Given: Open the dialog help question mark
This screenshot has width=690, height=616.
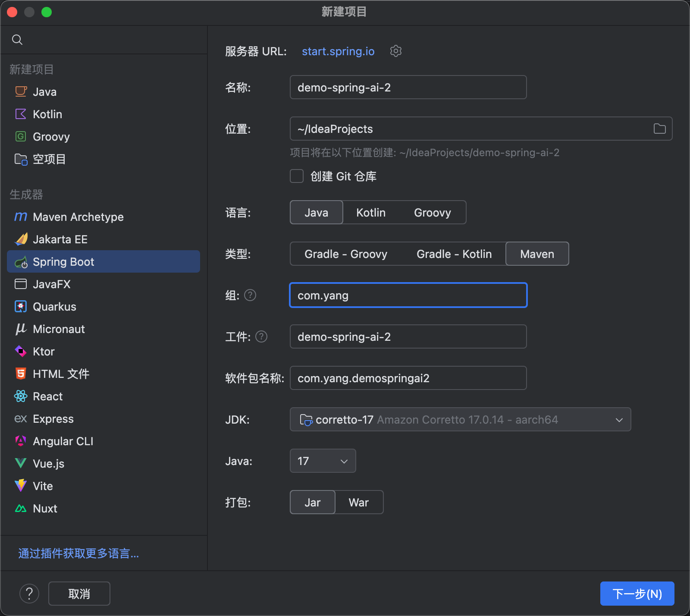Looking at the screenshot, I should (29, 594).
